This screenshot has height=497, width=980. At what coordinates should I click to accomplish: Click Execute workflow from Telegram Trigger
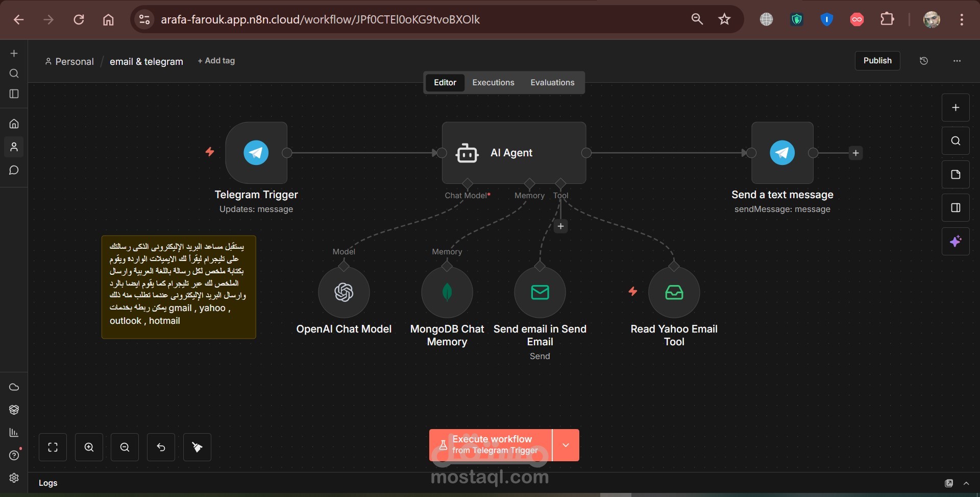(x=491, y=445)
